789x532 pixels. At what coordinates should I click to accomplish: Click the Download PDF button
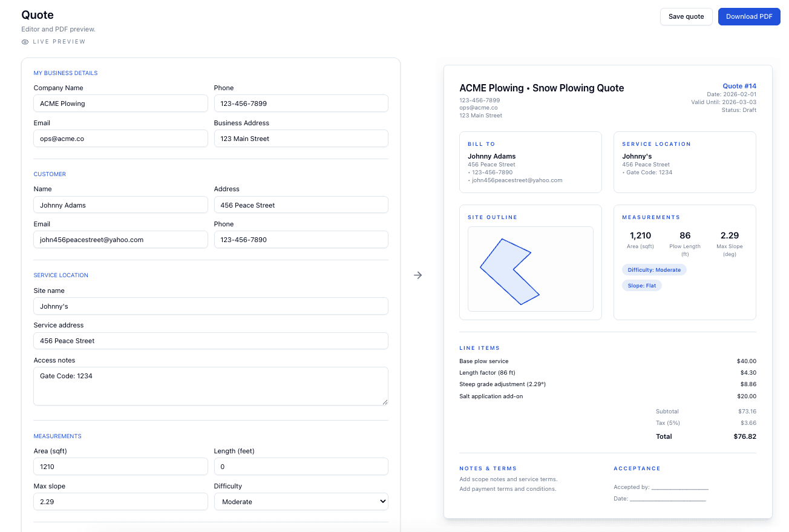749,16
